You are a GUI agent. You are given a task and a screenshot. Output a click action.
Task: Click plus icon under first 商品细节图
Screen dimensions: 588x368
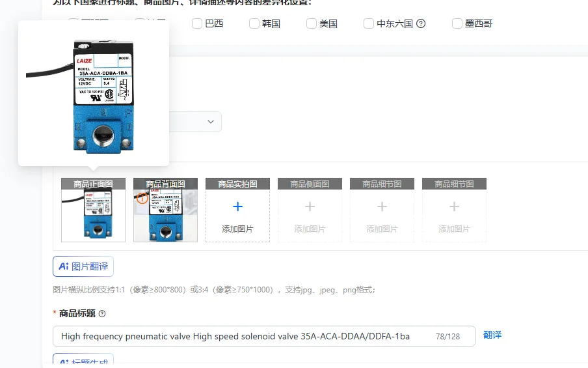pos(382,206)
